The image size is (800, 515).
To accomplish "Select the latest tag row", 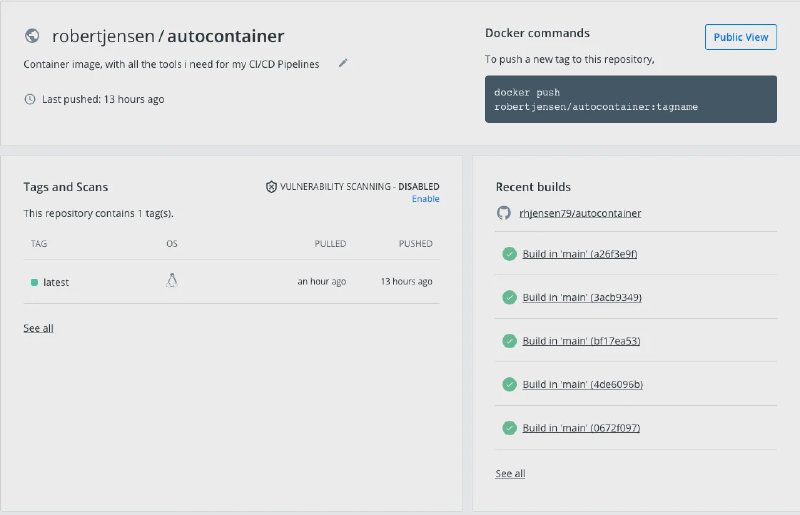I will [231, 282].
